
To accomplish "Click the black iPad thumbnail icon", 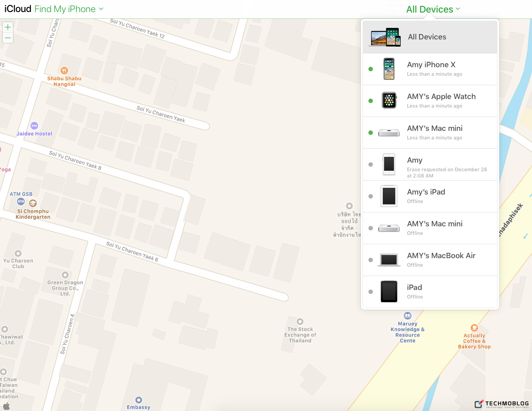I will pos(389,291).
